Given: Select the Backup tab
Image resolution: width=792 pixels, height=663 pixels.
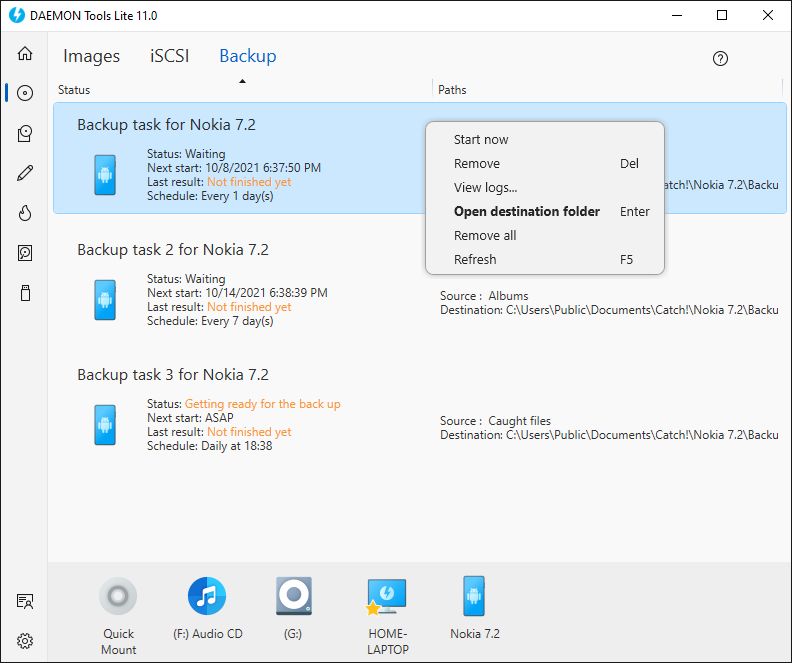Looking at the screenshot, I should click(248, 56).
